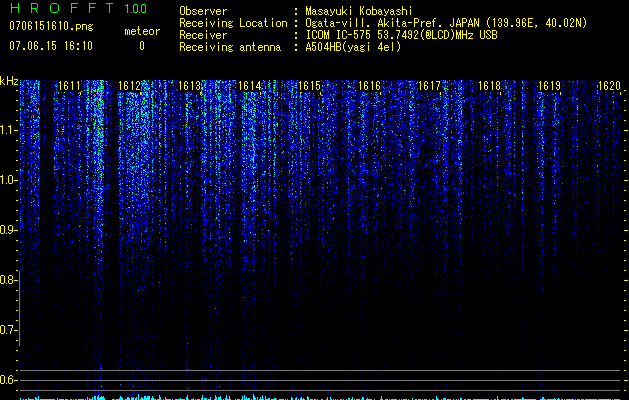Viewport: 629px width, 400px height.
Task: Click the 1614 time marker
Action: (x=250, y=86)
